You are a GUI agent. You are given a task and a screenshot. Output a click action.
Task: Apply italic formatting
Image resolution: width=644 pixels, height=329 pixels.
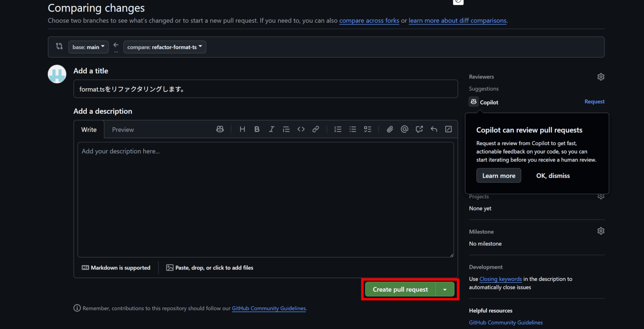[x=271, y=129]
